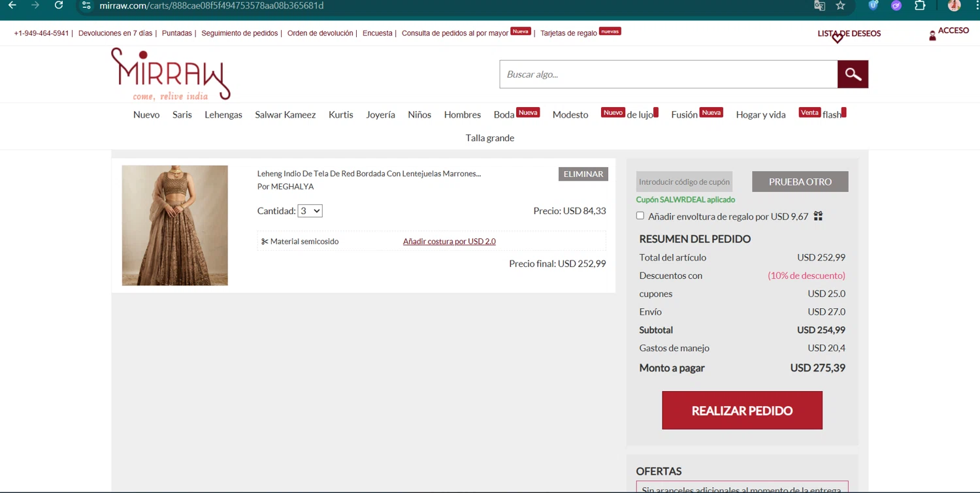Screen dimensions: 980x493
Task: Open the Nuevo menu category
Action: tap(146, 115)
